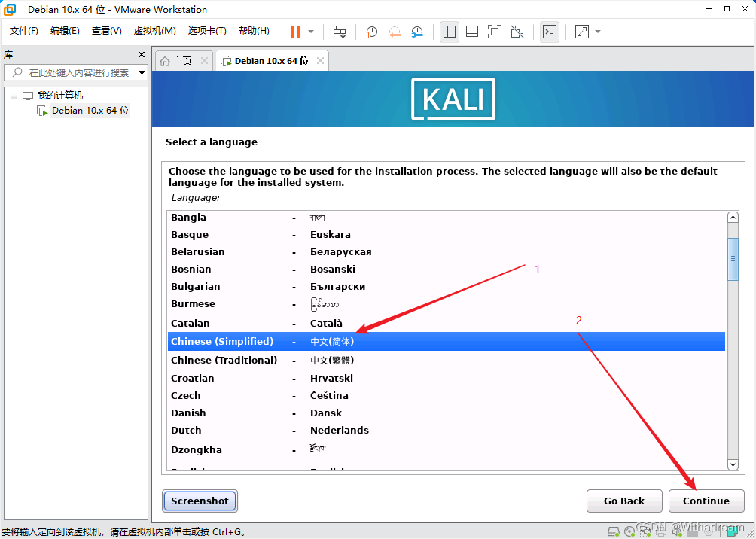This screenshot has height=539, width=756.
Task: Click the language list scroll up arrow
Action: [733, 218]
